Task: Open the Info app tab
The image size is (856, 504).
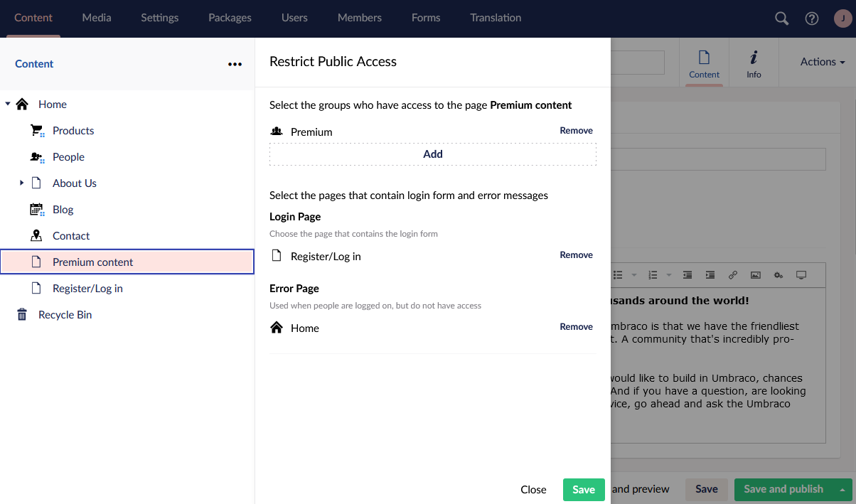Action: (754, 64)
